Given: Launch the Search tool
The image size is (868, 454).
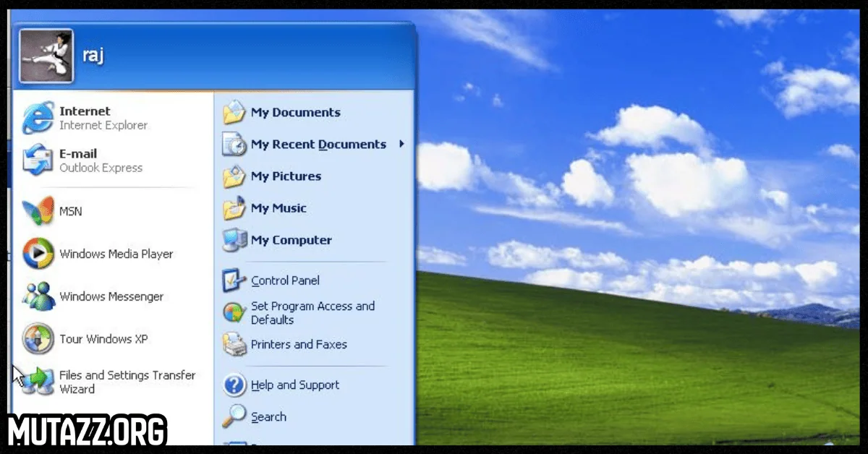Looking at the screenshot, I should (x=270, y=417).
